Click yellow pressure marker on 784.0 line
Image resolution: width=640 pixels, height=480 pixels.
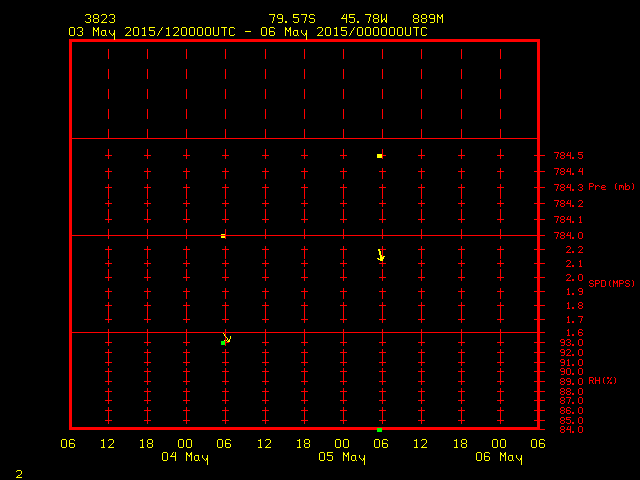(x=223, y=236)
